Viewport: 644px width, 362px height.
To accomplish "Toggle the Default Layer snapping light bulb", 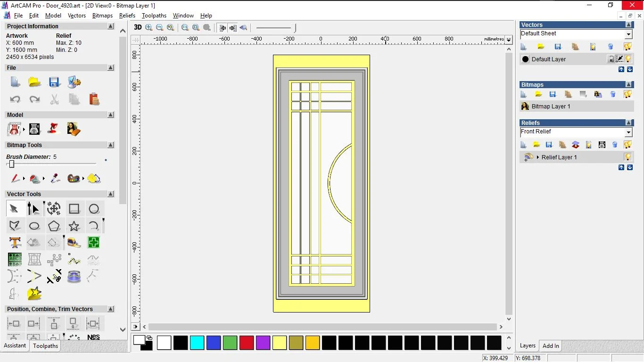I will click(x=627, y=59).
